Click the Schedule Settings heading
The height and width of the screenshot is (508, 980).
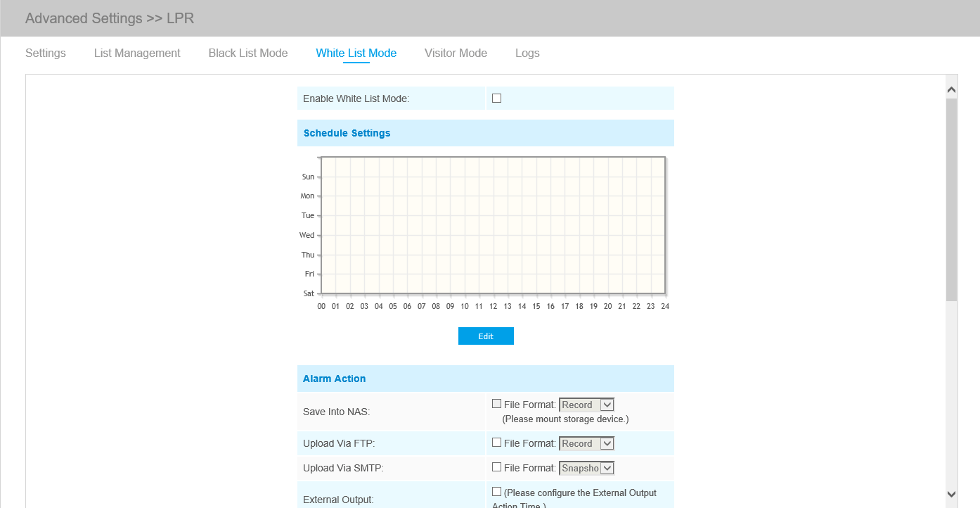347,133
